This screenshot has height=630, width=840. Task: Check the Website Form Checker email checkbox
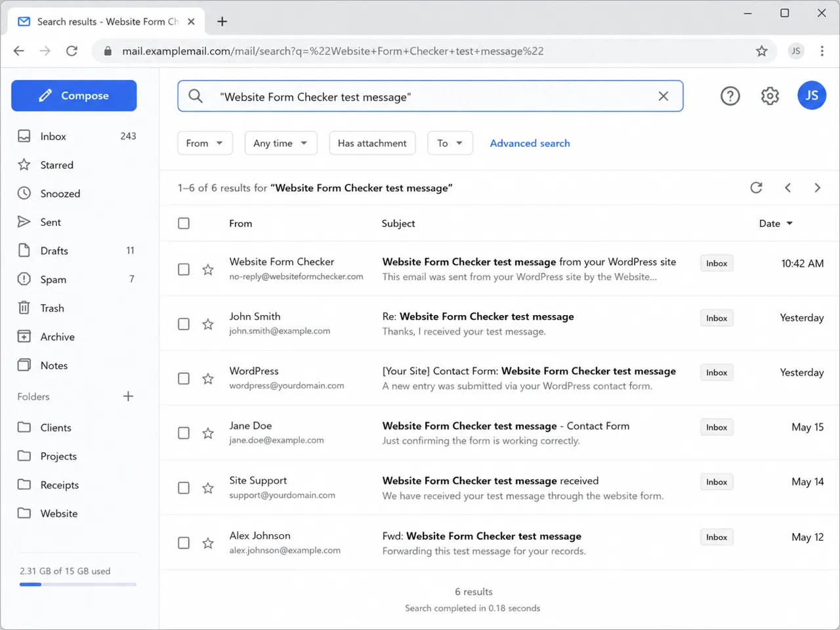[184, 270]
